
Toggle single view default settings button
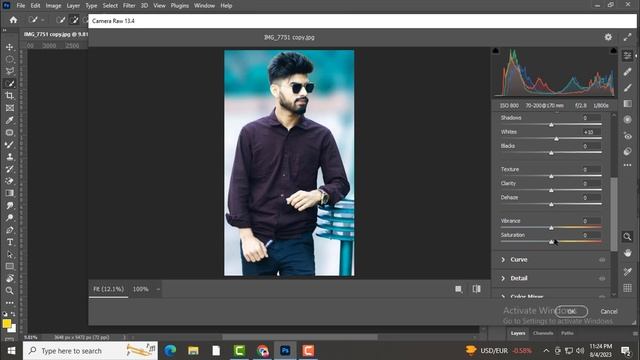tap(458, 289)
